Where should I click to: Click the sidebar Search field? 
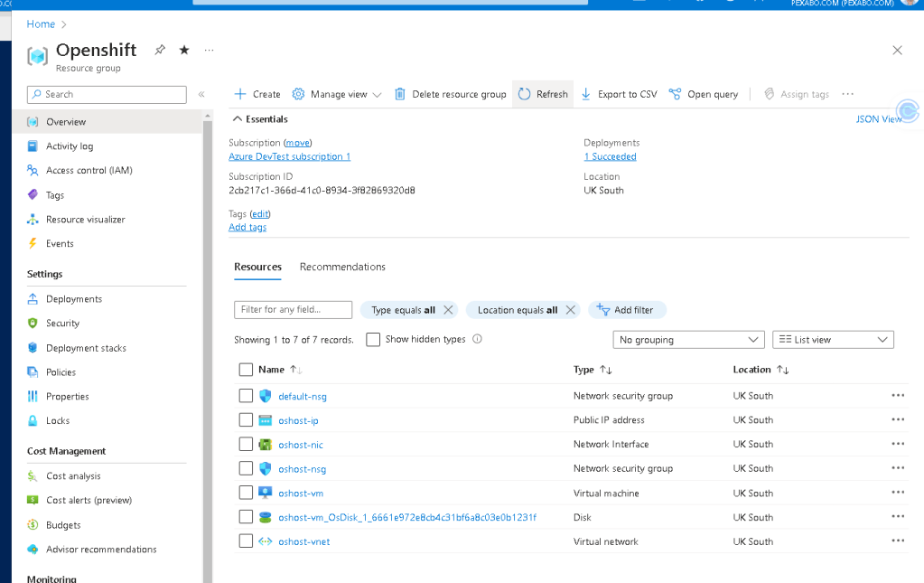coord(107,94)
